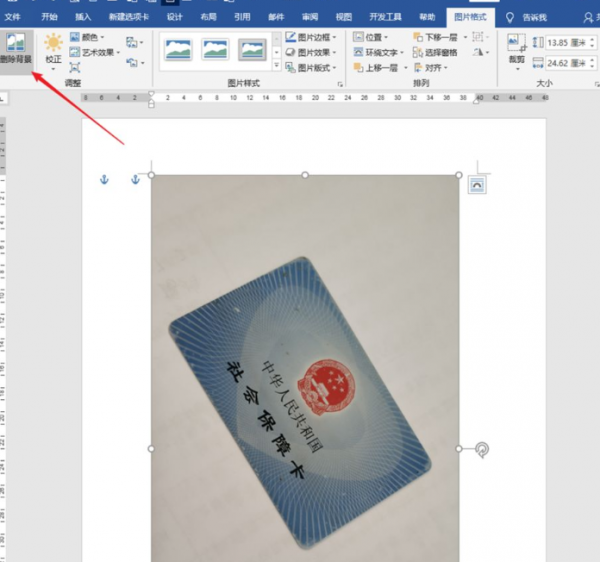600x562 pixels.
Task: Click the Group objects icon in Arrange
Action: (478, 37)
